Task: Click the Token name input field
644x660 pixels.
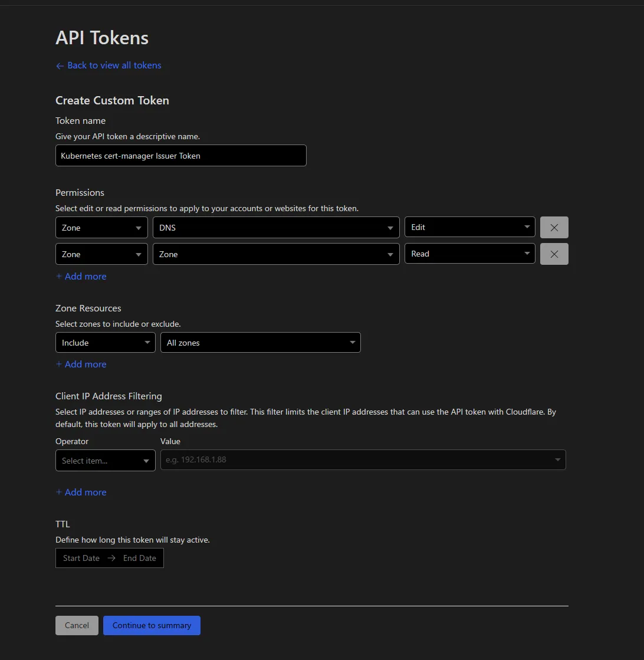Action: point(180,156)
